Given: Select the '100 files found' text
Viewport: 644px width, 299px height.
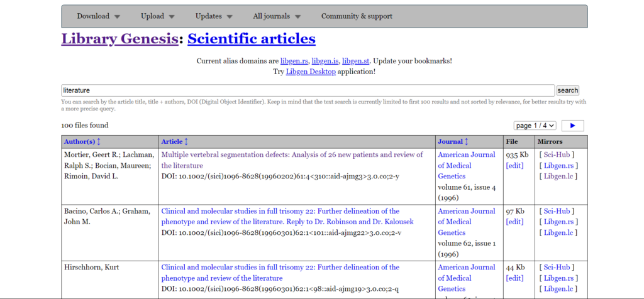Looking at the screenshot, I should [85, 126].
